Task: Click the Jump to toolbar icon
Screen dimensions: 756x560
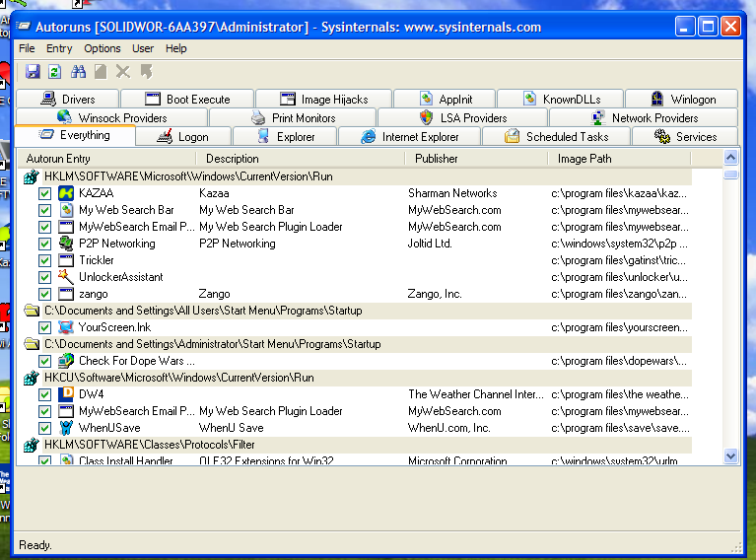Action: pos(146,72)
